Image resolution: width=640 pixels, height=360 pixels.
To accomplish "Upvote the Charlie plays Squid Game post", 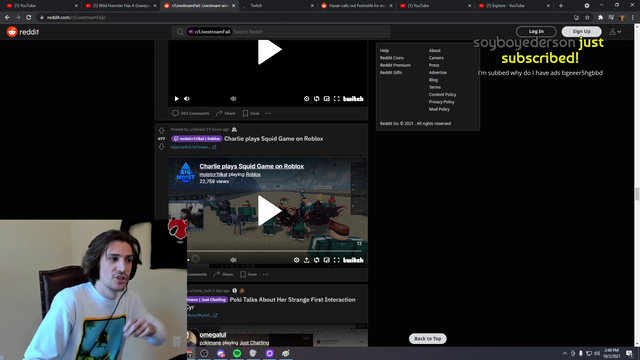I will coord(161,131).
